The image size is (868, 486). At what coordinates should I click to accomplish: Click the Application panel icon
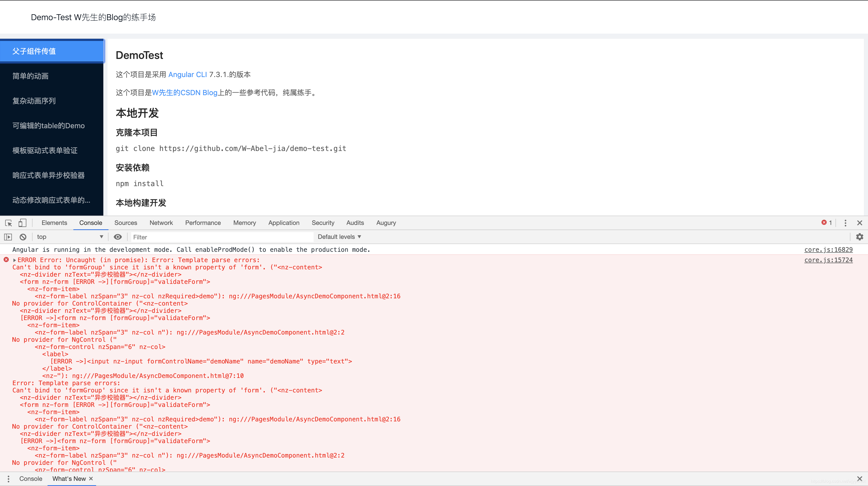tap(283, 222)
